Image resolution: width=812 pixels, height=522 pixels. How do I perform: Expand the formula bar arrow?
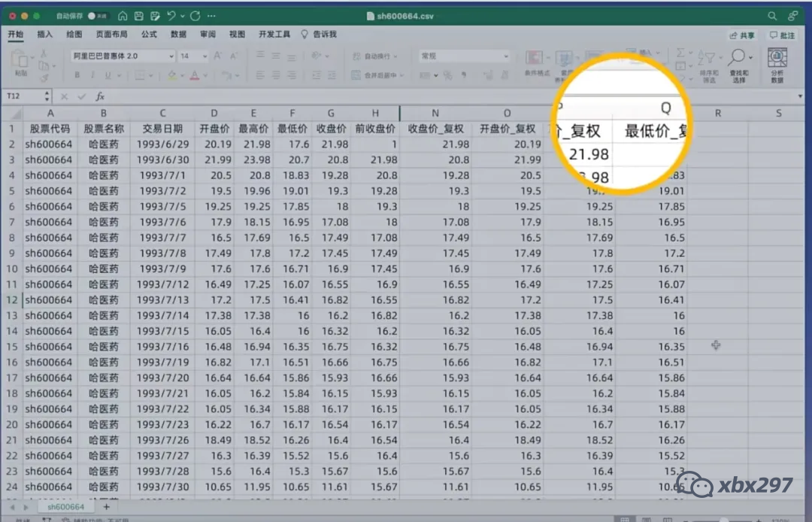(800, 96)
